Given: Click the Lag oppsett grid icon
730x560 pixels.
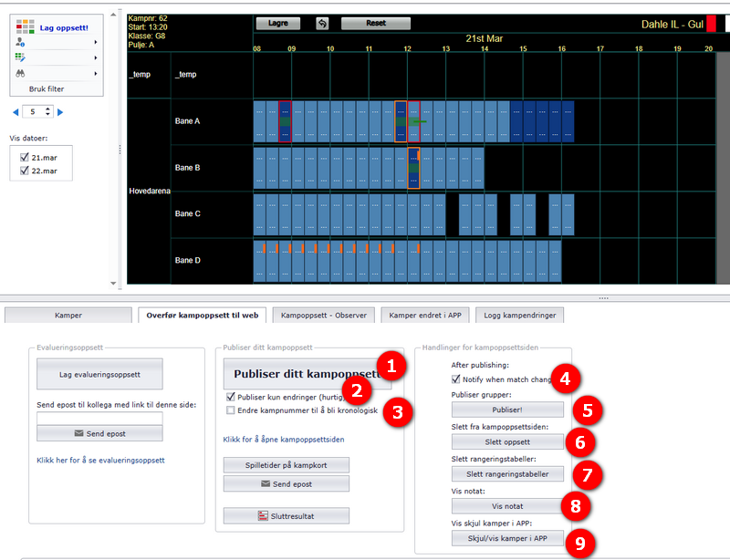Looking at the screenshot, I should pyautogui.click(x=26, y=27).
